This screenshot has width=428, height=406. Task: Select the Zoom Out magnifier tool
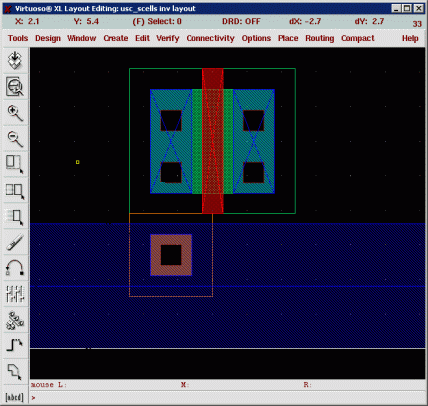click(15, 139)
